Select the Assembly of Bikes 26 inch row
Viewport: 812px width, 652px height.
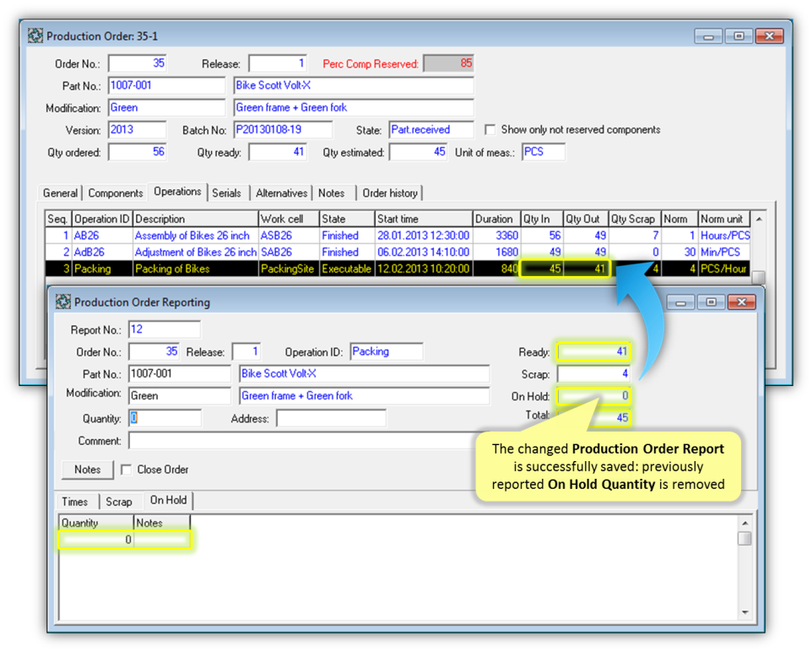(192, 236)
